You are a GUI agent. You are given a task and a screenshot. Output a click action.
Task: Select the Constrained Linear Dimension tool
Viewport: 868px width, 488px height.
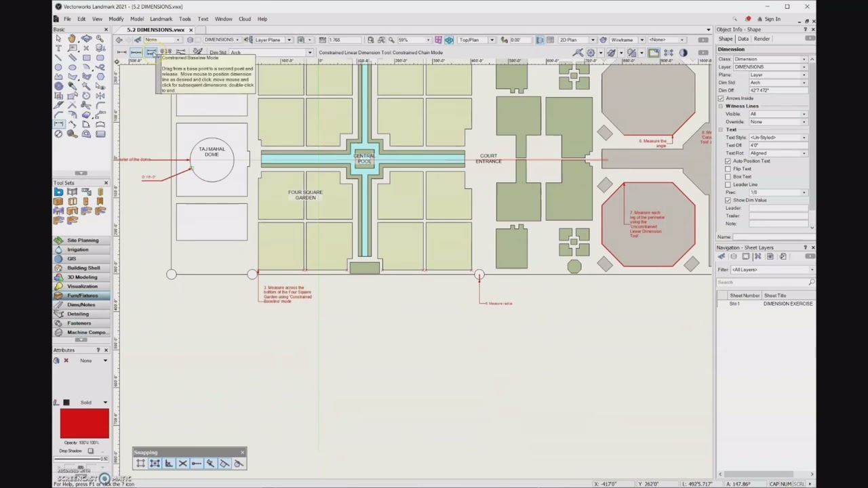[58, 124]
